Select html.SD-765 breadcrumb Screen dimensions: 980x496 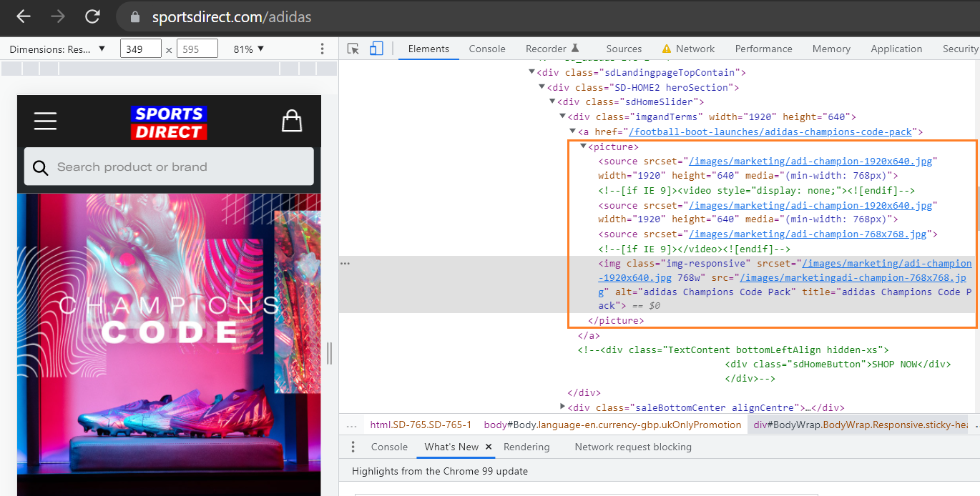coord(421,425)
